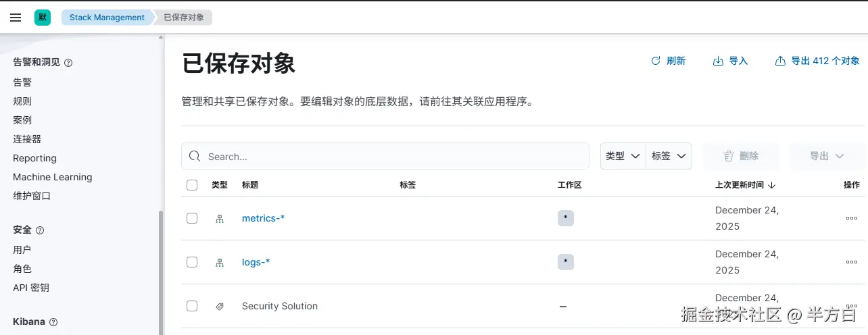Sort by 上次更新时间 column header
Screen dimensions: 868x335
[744, 185]
